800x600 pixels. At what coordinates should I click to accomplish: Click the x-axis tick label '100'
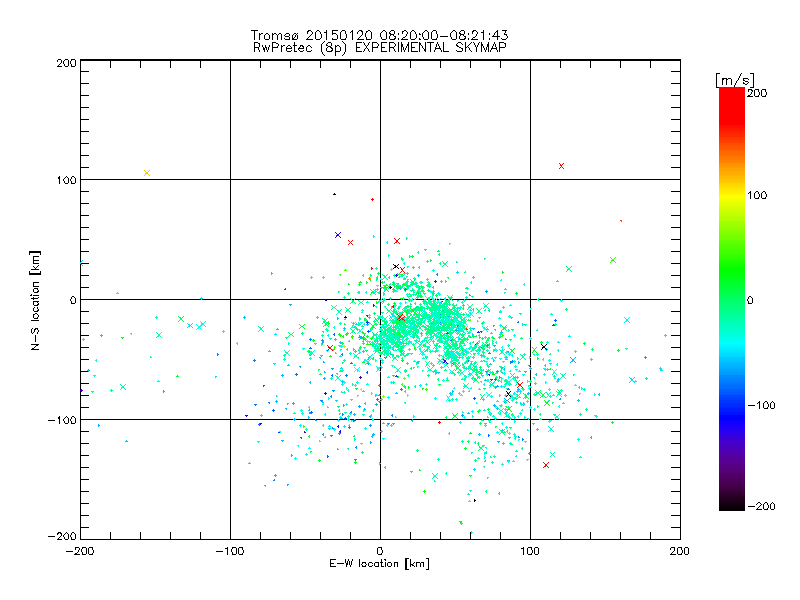530,551
